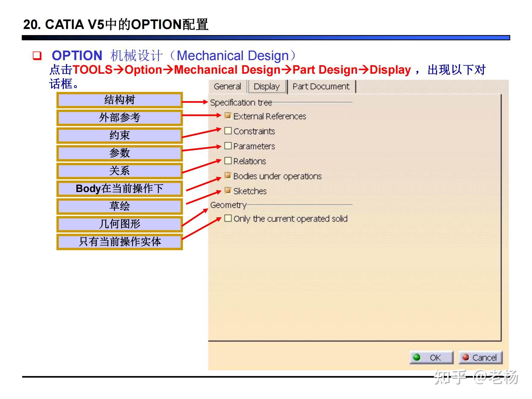Dismiss the dialog with Cancel
This screenshot has height=399, width=532.
click(480, 358)
